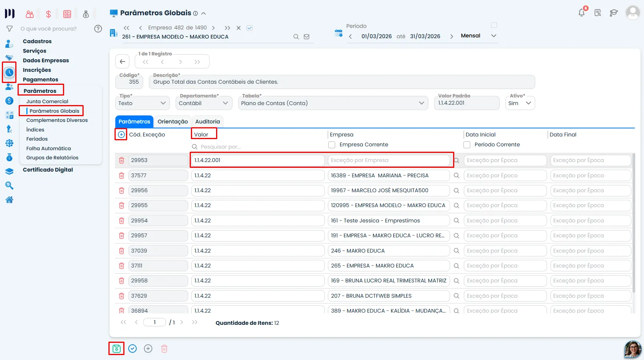Viewport: 644px width, 360px height.
Task: Expand the Tabela Plano de Contas dropdown
Action: [x=333, y=103]
